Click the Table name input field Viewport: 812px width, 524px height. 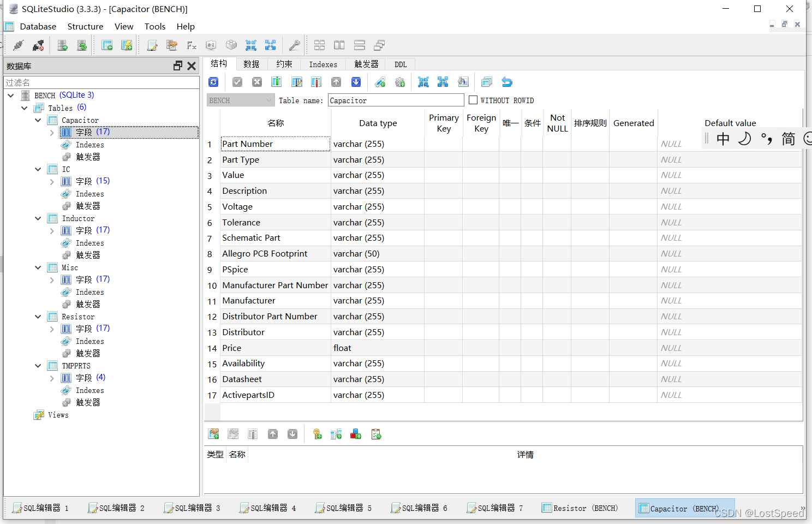tap(396, 100)
